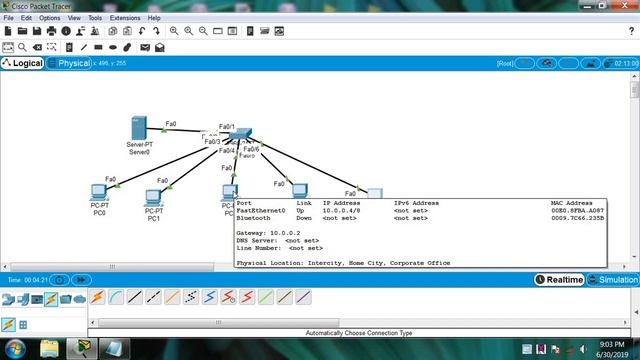
Task: Choose the Resize Shape tool
Action: click(51, 47)
